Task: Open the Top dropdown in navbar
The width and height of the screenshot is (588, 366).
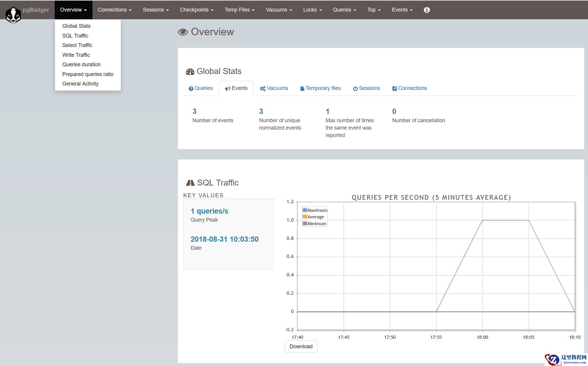Action: [x=374, y=10]
